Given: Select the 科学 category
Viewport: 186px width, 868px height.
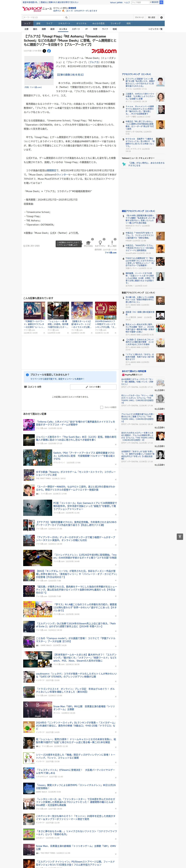Looking at the screenshot, I should tap(95, 29).
